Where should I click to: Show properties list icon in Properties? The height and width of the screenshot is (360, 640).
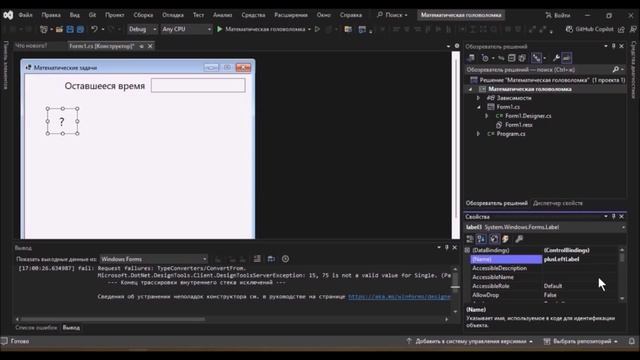click(x=494, y=239)
